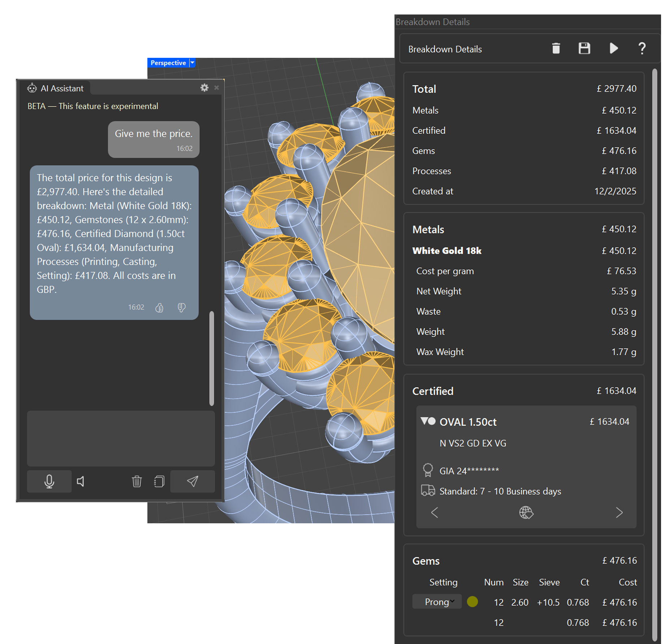Viewport: 669px width, 644px height.
Task: Go to next certified diamond
Action: (619, 512)
